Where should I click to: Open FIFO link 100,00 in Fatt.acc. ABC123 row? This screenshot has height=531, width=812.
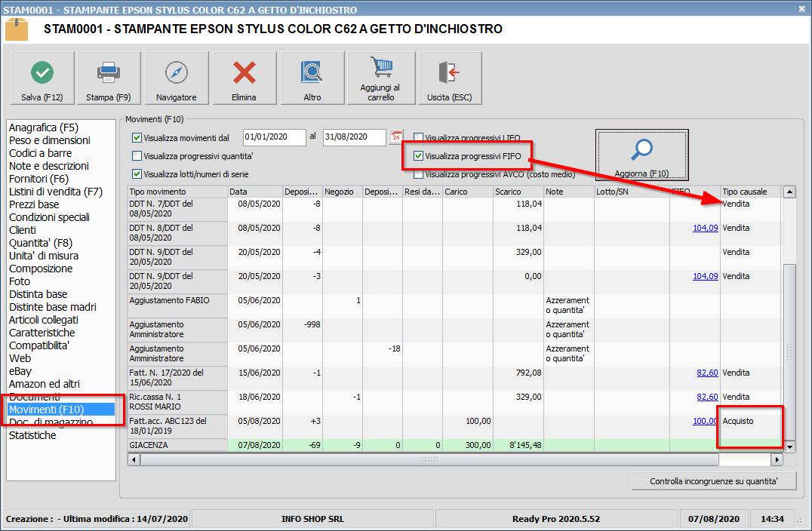[706, 422]
